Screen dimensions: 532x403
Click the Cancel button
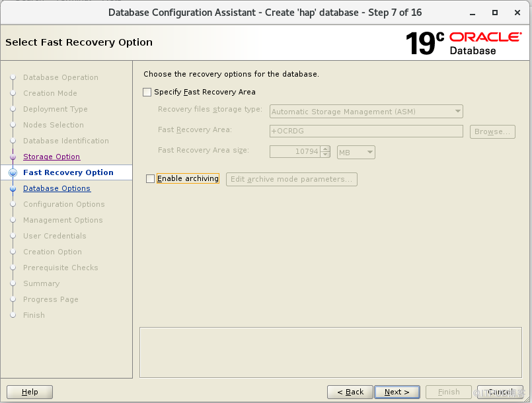(500, 392)
